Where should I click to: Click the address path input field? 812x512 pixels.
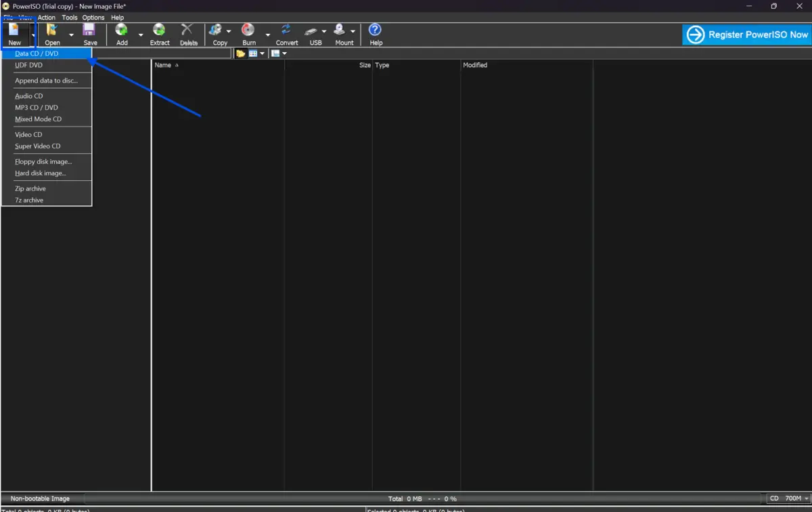click(162, 54)
